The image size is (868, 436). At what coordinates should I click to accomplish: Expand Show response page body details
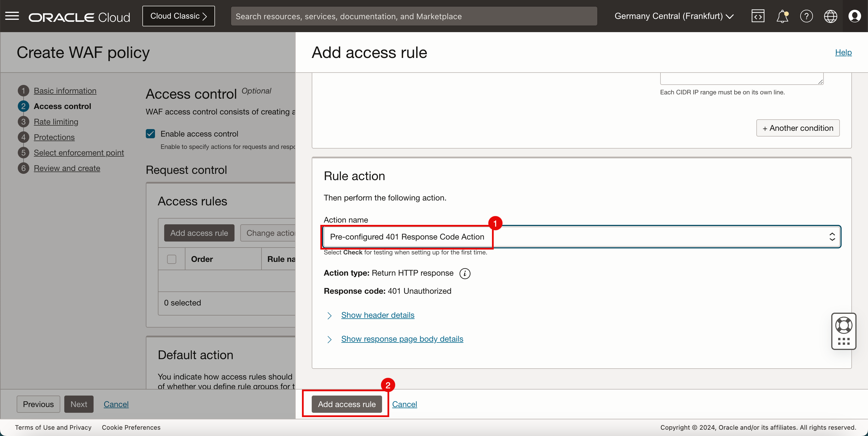[402, 338]
